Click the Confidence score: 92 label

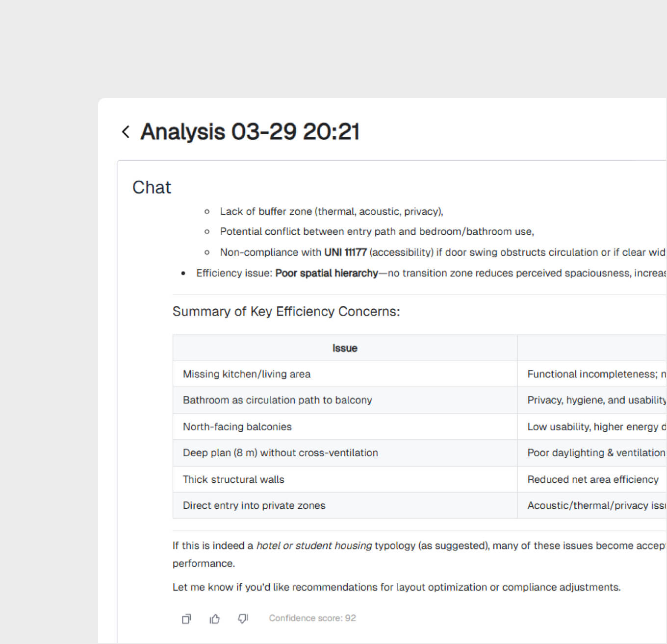pos(312,618)
